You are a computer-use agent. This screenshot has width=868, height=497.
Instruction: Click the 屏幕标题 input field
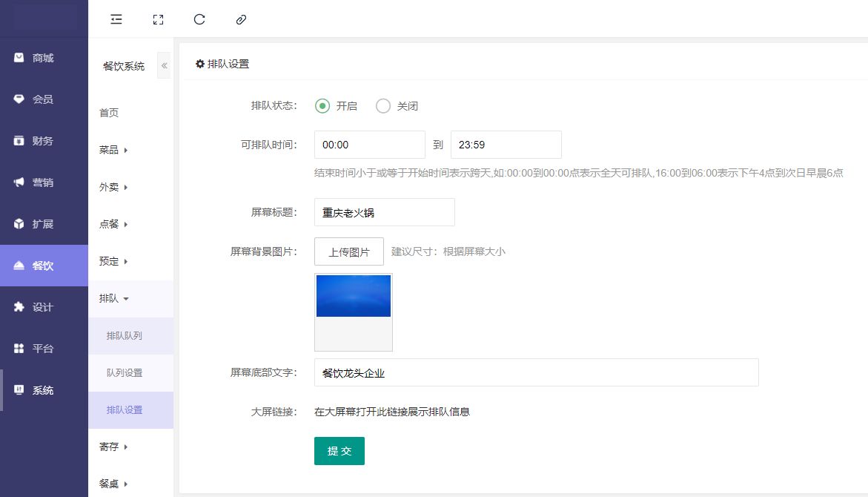384,212
